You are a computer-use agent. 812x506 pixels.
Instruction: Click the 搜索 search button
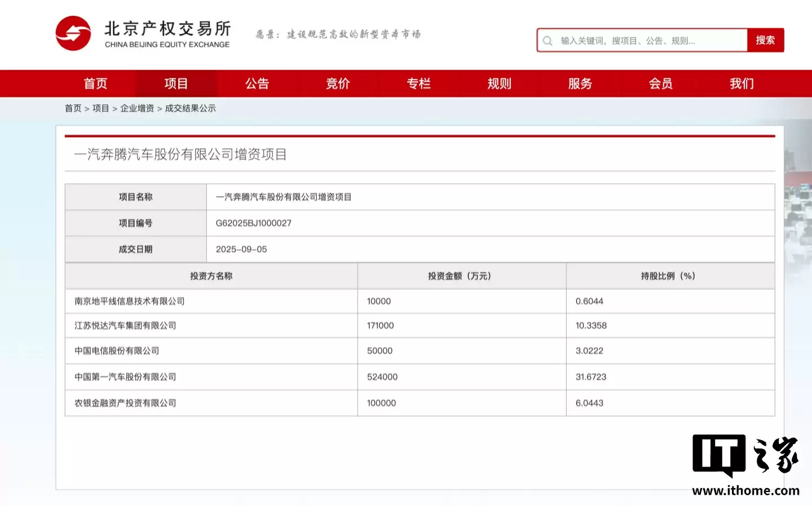tap(766, 40)
